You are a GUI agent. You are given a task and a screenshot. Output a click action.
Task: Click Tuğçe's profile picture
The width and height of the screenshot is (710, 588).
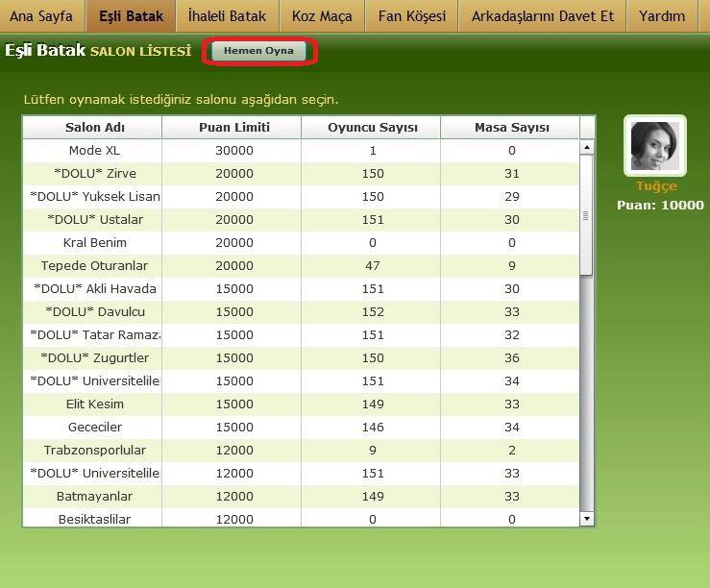pos(654,146)
